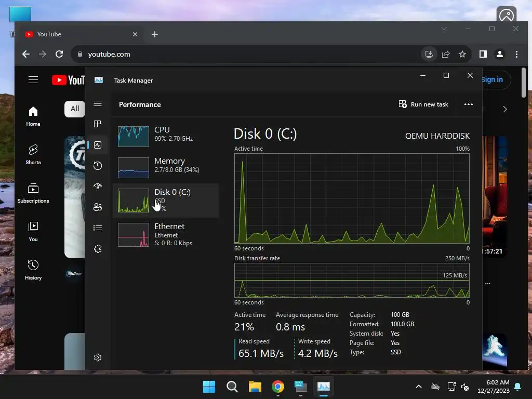Select the YouTube browser tab
The width and height of the screenshot is (532, 399).
82,34
